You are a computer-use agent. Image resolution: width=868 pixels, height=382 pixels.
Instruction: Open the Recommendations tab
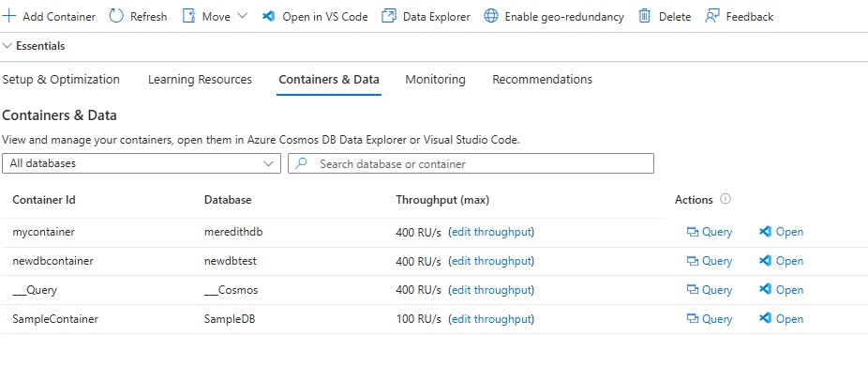point(542,79)
